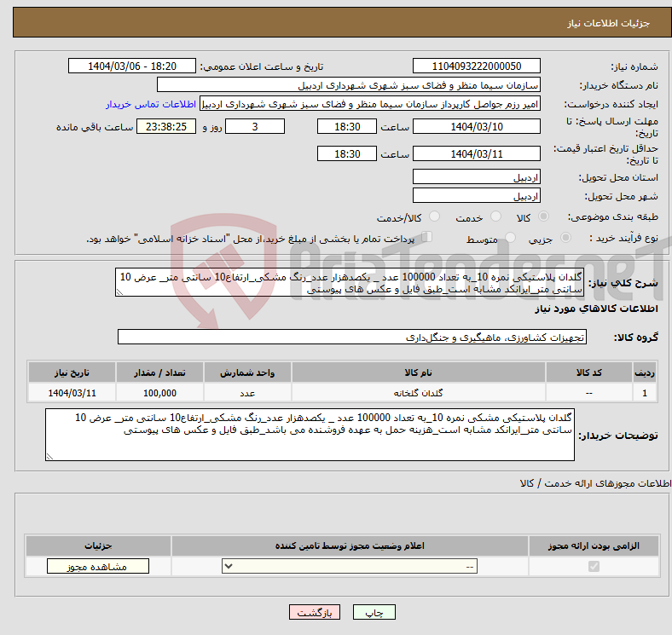Click the اعلام وضعیت مجوز column header
Image resolution: width=672 pixels, height=635 pixels.
(x=350, y=546)
